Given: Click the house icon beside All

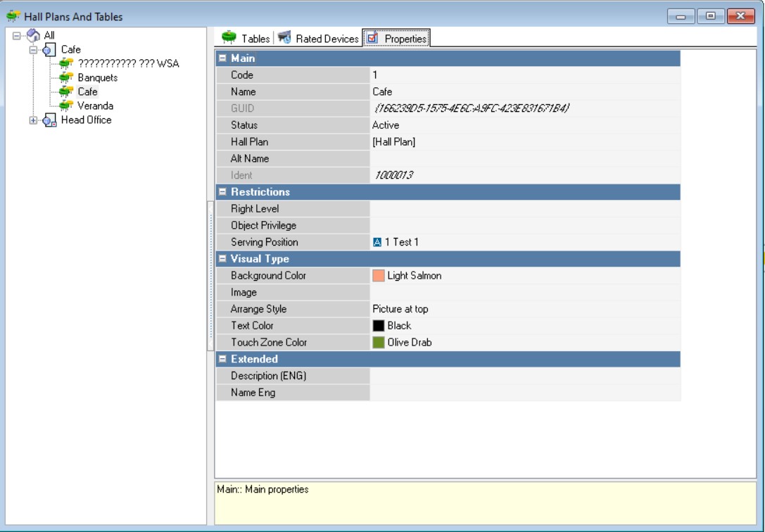Looking at the screenshot, I should click(x=34, y=35).
